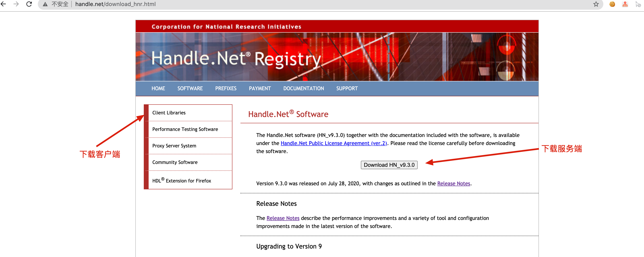Open the HOME navigation item
Viewport: 644px width, 257px height.
tap(158, 88)
